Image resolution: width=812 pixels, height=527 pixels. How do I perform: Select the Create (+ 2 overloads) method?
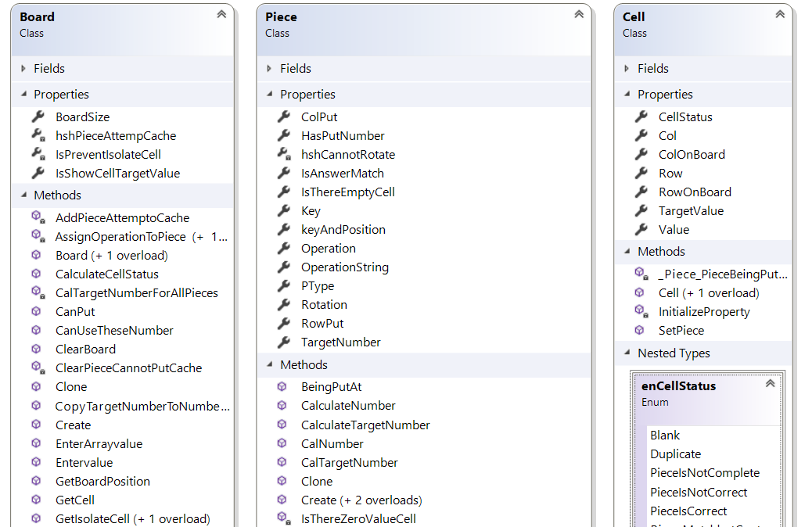pyautogui.click(x=361, y=500)
